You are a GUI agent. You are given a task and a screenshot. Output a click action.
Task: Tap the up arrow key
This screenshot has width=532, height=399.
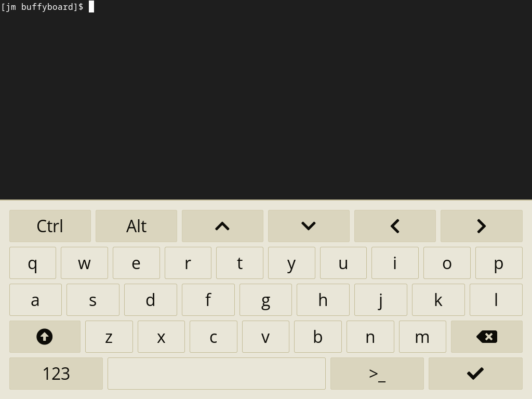pos(222,226)
